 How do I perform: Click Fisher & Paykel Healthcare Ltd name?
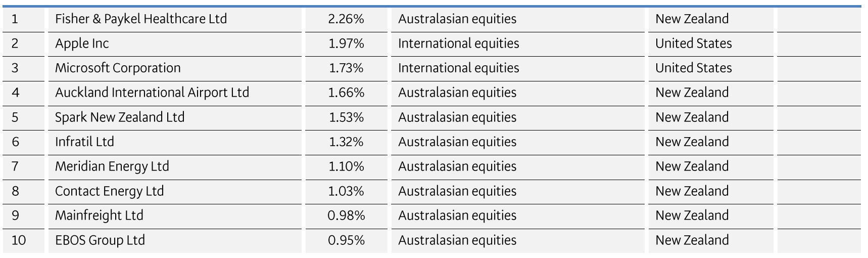(140, 19)
